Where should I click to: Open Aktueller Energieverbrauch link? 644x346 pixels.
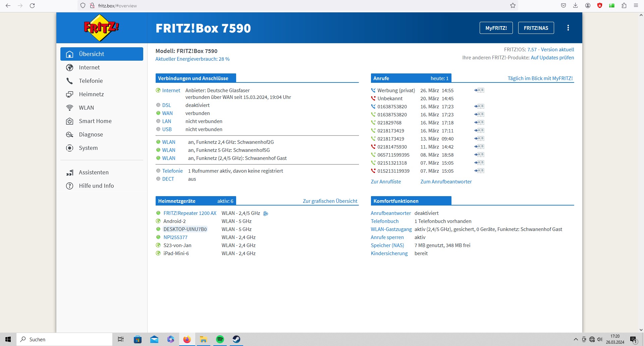click(193, 59)
